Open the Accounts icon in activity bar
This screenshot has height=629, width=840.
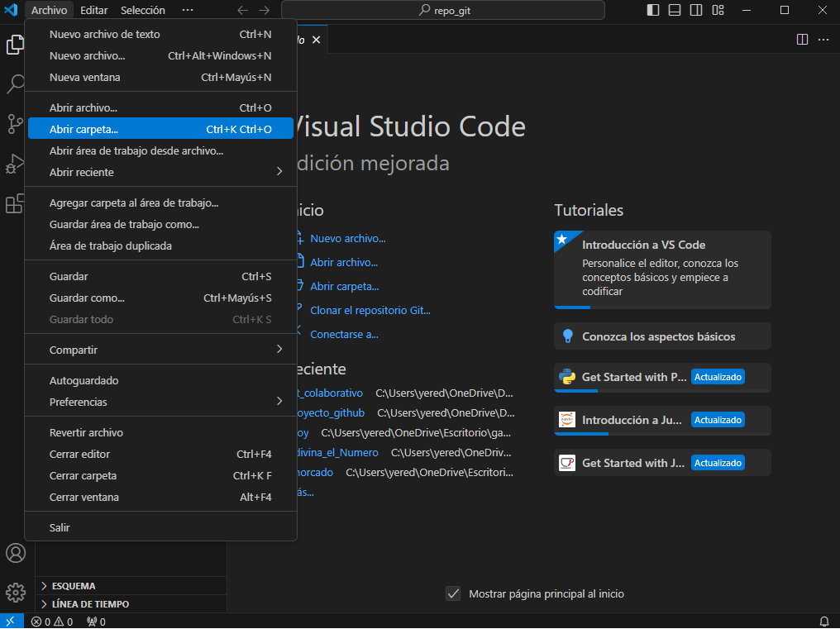coord(16,553)
